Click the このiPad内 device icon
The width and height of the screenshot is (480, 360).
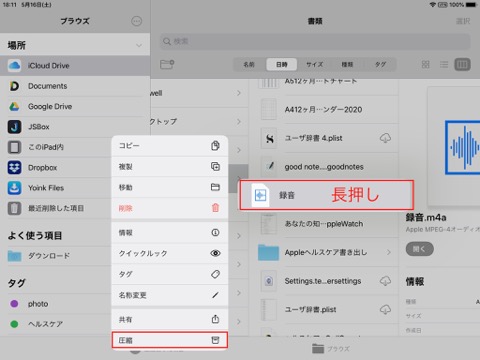14,147
